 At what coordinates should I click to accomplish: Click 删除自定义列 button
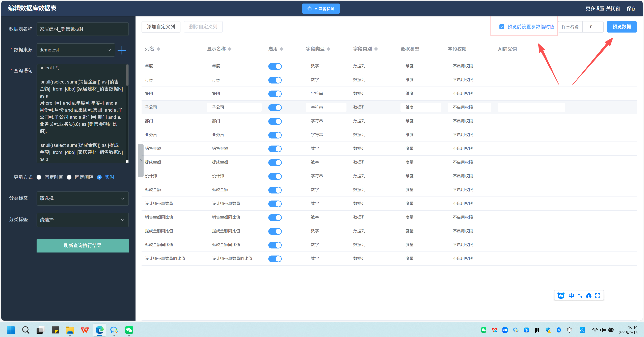click(203, 27)
